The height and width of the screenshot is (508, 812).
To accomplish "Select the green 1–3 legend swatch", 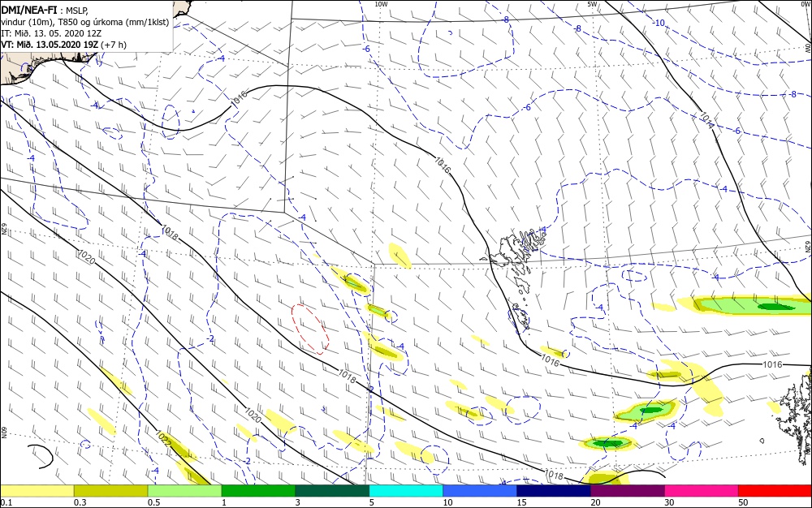I will point(258,491).
